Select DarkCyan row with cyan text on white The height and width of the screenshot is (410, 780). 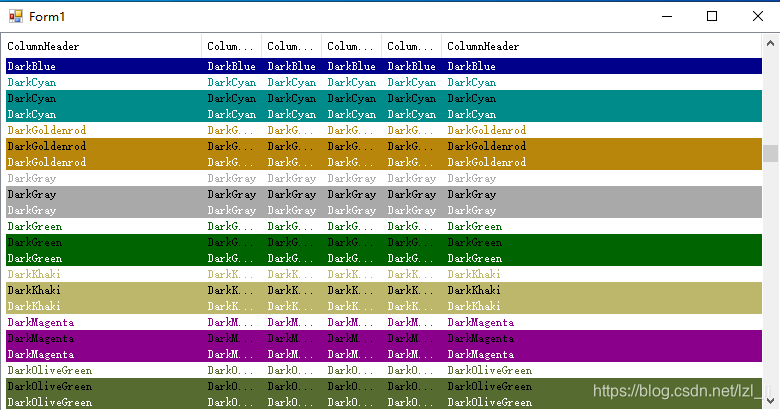click(x=384, y=82)
